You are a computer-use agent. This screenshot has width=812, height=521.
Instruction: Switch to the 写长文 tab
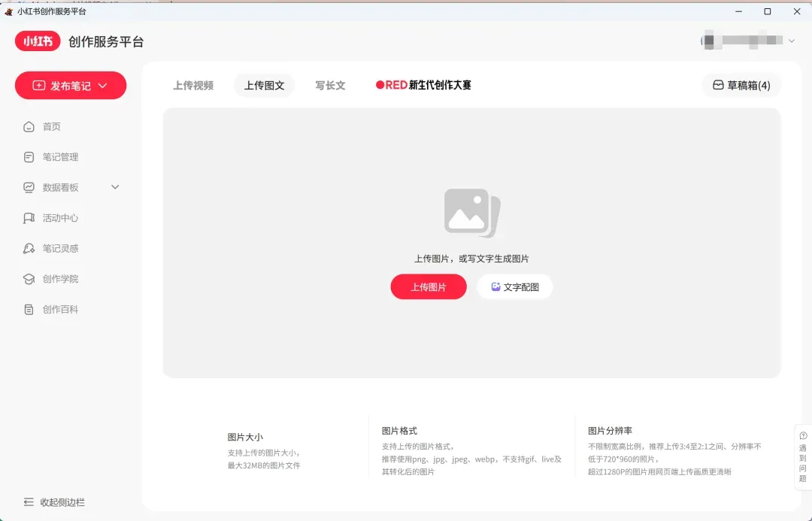tap(330, 86)
